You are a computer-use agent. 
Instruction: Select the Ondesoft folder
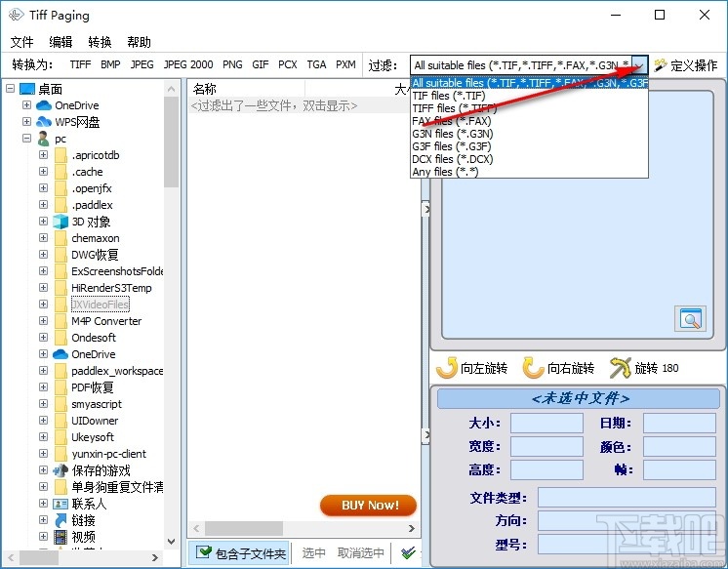click(x=94, y=338)
